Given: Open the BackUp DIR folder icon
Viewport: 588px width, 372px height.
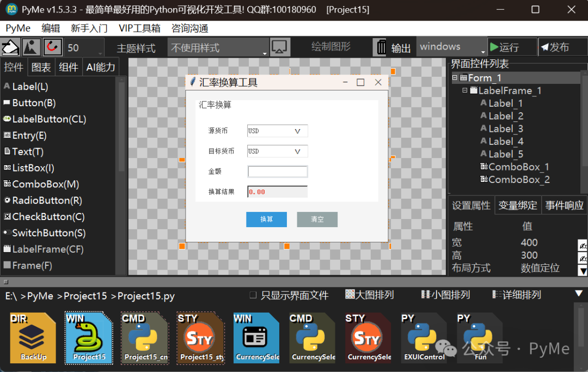Looking at the screenshot, I should [x=33, y=338].
